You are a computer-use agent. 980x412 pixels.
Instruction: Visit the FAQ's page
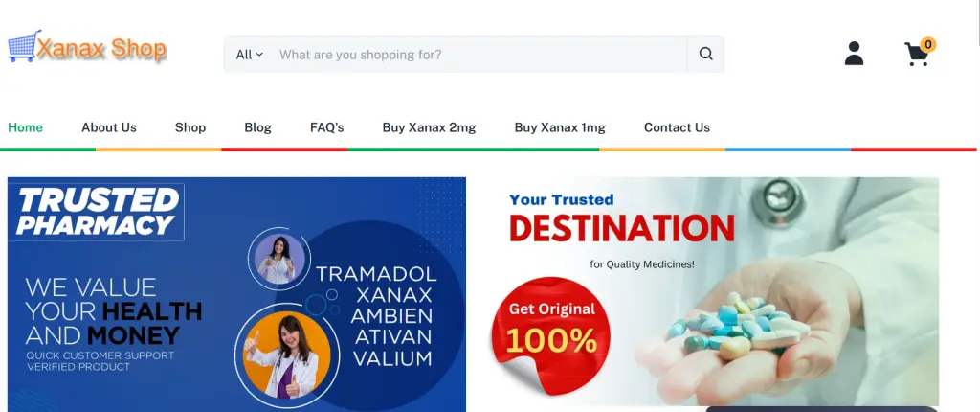[x=327, y=127]
